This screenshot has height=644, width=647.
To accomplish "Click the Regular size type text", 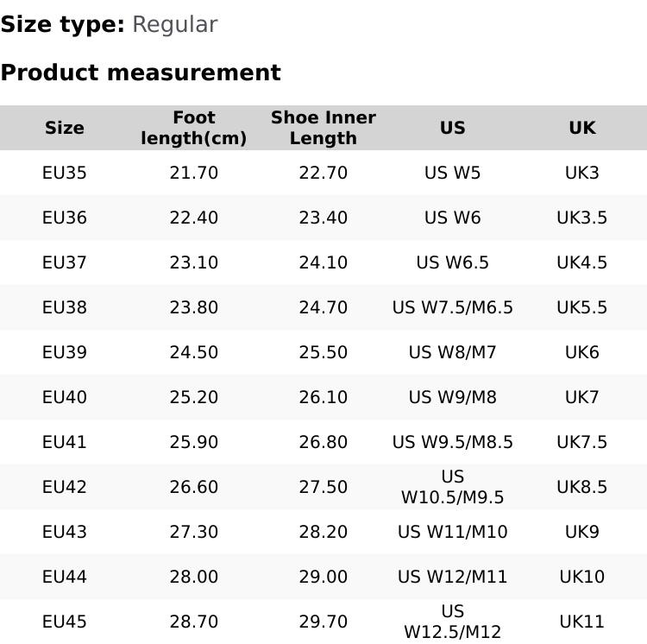I will click(x=174, y=24).
